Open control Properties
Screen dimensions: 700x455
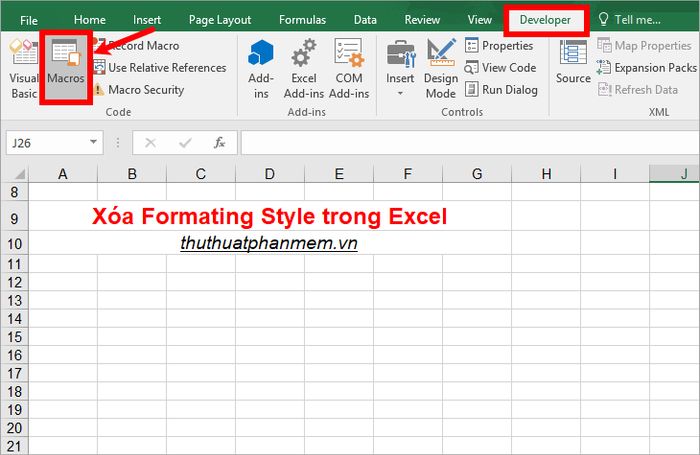pyautogui.click(x=499, y=46)
